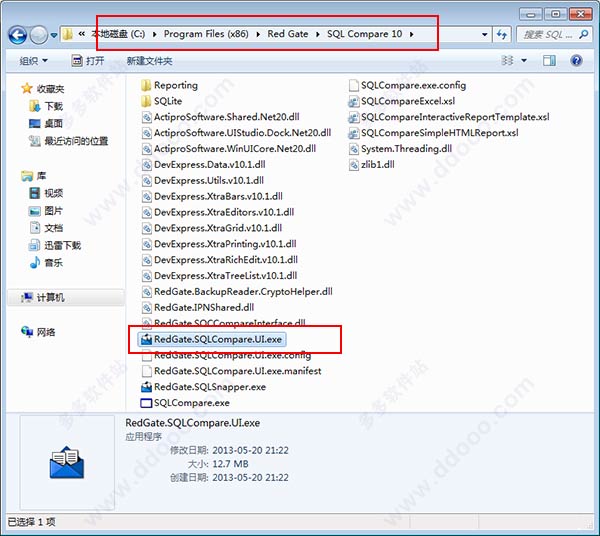Image resolution: width=600 pixels, height=536 pixels.
Task: Expand arrow after Red Gate breadcrumb
Action: tap(318, 34)
